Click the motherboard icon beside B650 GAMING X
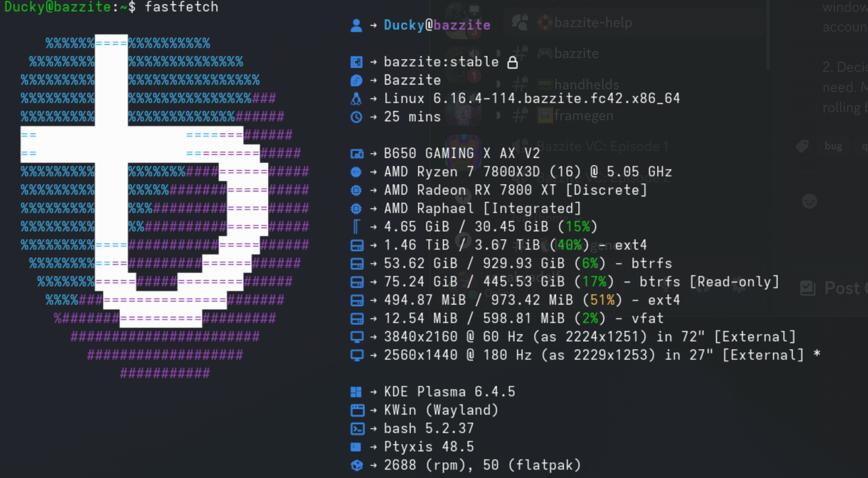Screen dimensions: 868x478 (357, 154)
